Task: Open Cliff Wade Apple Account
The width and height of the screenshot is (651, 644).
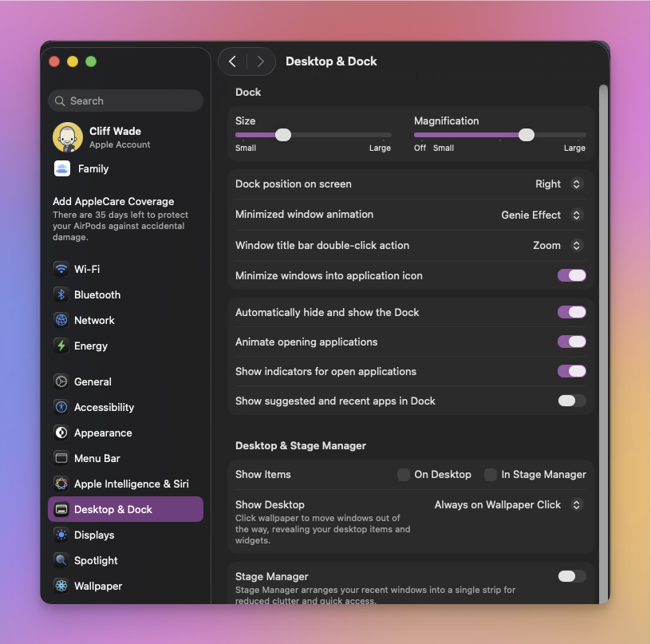Action: (x=119, y=136)
